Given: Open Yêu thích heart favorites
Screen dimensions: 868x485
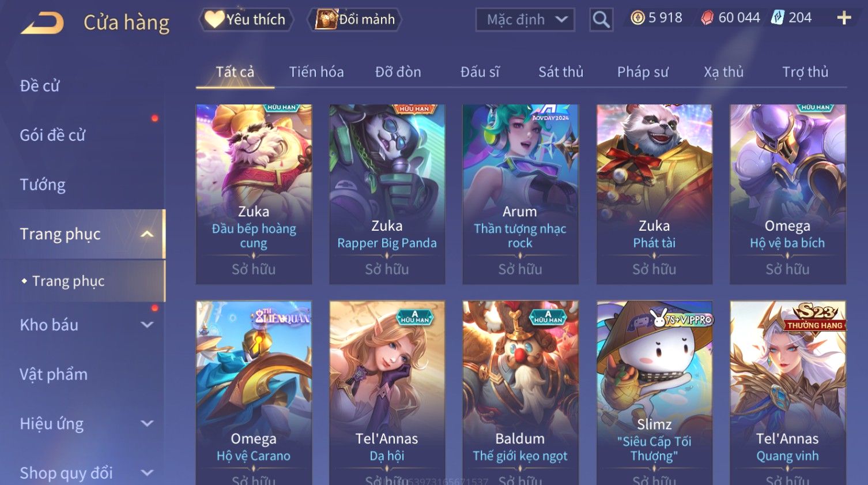Looking at the screenshot, I should (x=246, y=20).
